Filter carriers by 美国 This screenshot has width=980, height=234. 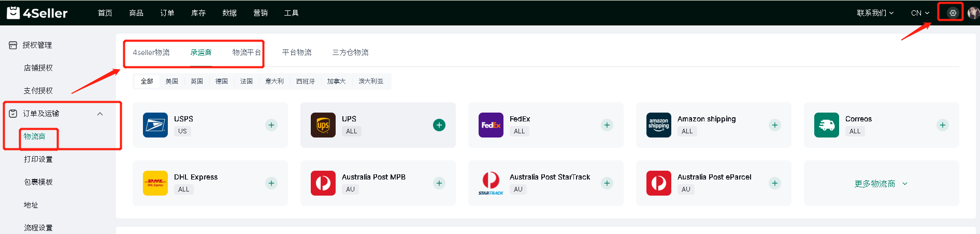[172, 81]
